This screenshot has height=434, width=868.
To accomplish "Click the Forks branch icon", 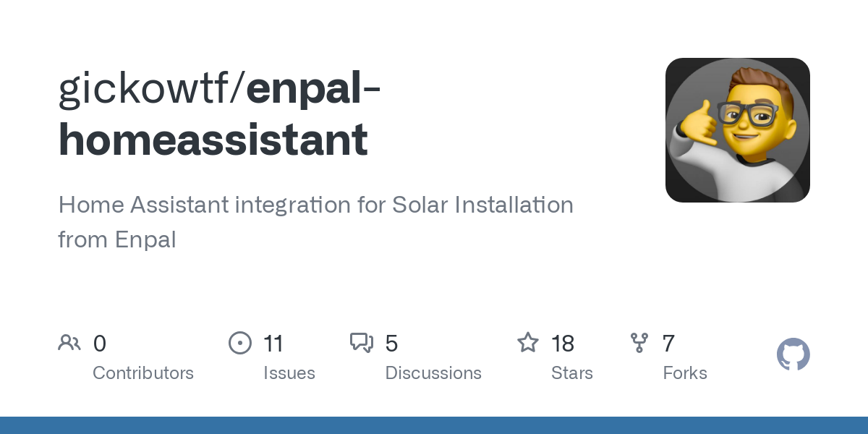I will 639,342.
